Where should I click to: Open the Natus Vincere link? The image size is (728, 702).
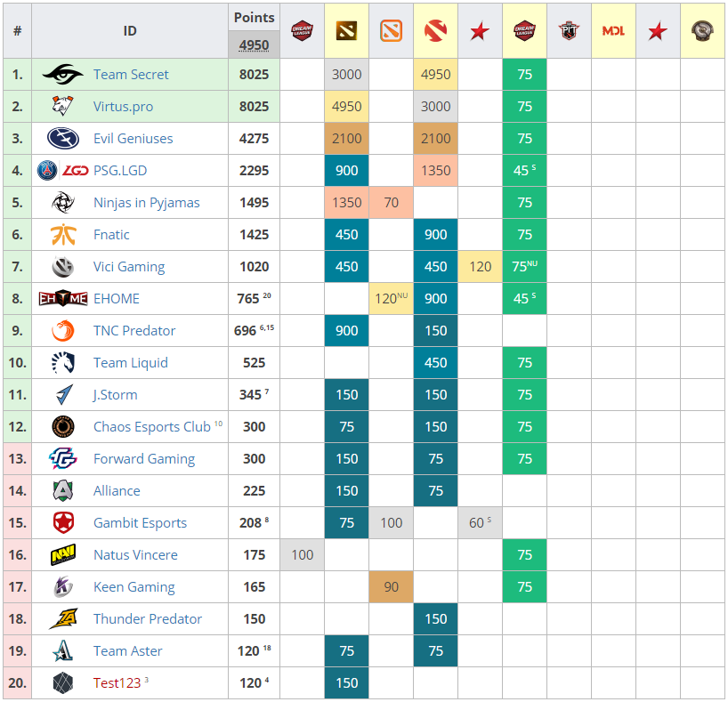[135, 555]
